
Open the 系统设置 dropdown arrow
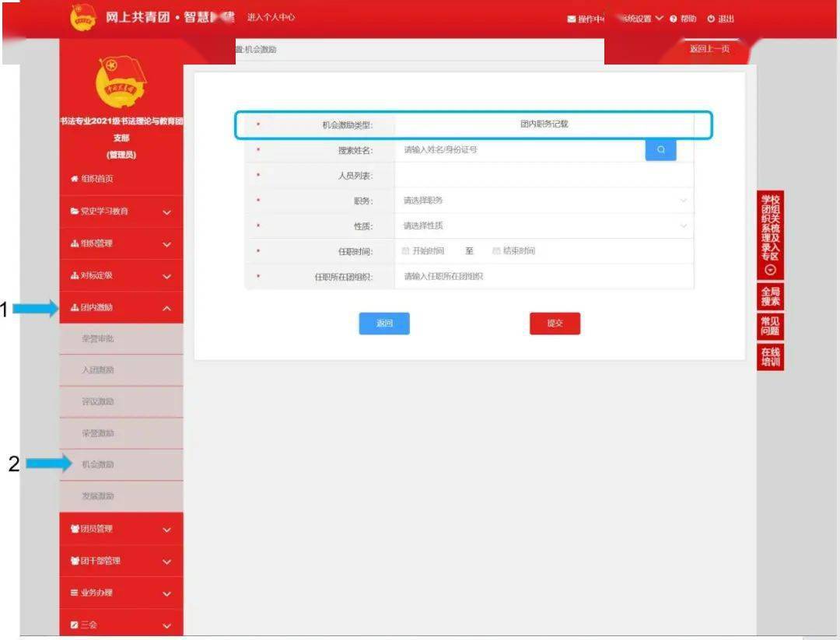[657, 17]
